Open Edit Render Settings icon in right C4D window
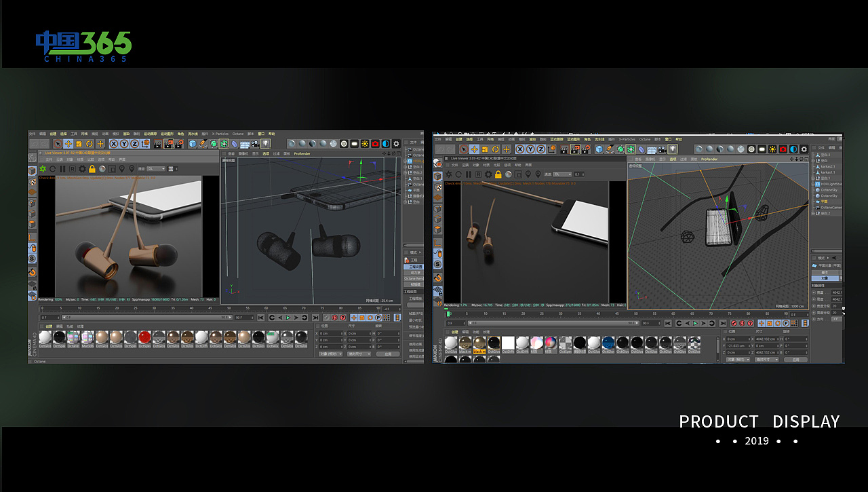The width and height of the screenshot is (868, 492). coord(586,149)
